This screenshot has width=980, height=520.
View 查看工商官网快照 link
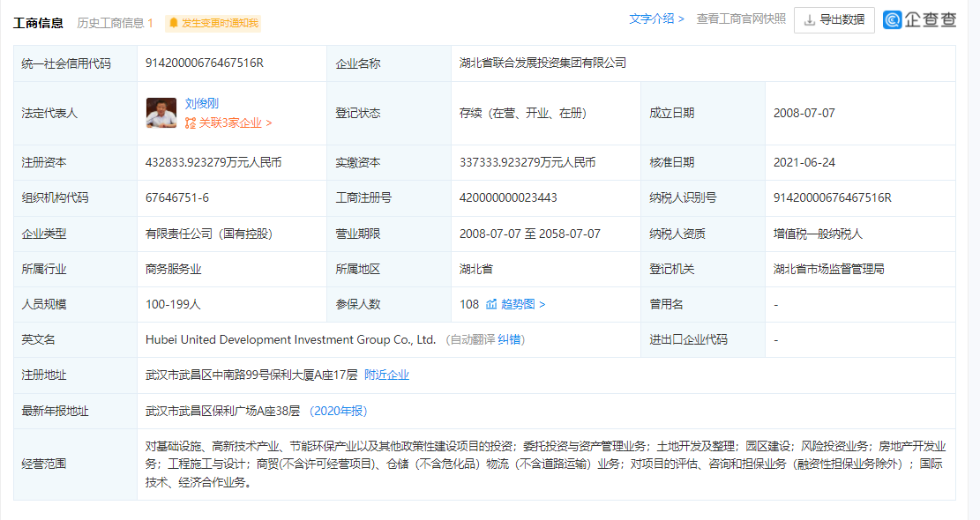pos(741,19)
